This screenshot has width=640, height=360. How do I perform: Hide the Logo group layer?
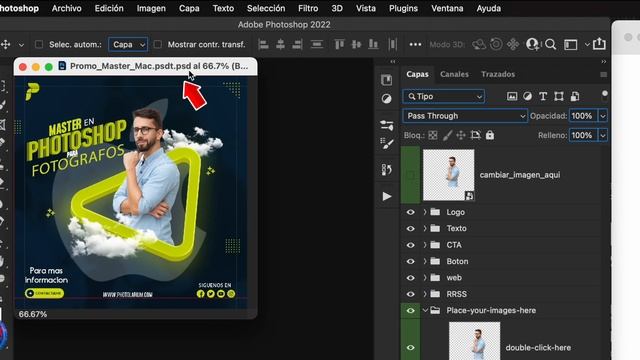click(x=411, y=212)
